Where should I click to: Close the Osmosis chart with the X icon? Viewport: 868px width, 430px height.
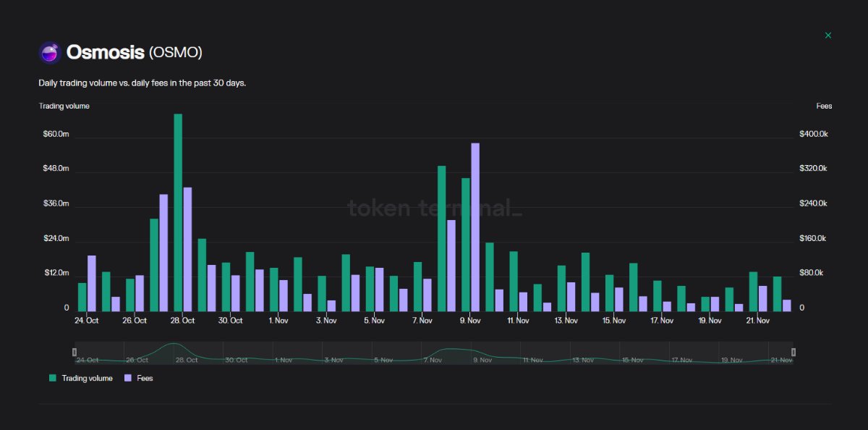(x=828, y=35)
